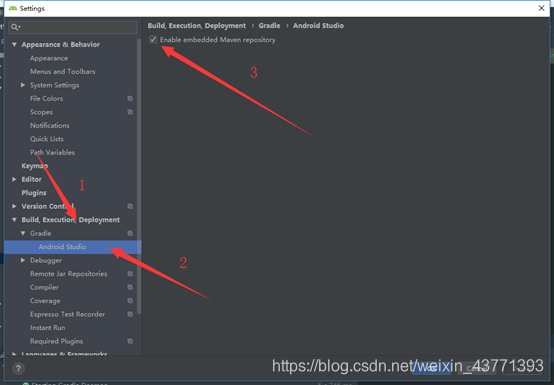Close the Settings dialog
This screenshot has height=385, width=554.
click(541, 8)
